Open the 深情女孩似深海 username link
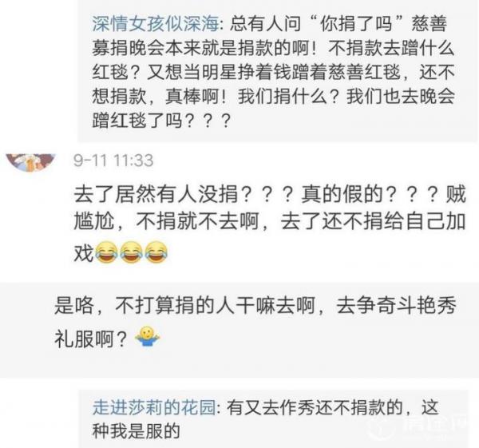 pos(156,23)
